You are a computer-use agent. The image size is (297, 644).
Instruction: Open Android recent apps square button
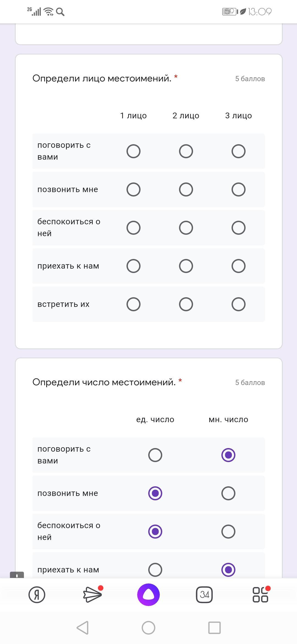pos(215,628)
